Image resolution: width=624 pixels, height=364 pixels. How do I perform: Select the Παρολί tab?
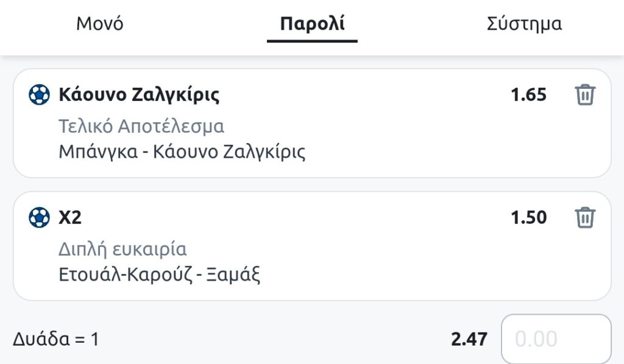pos(312,24)
